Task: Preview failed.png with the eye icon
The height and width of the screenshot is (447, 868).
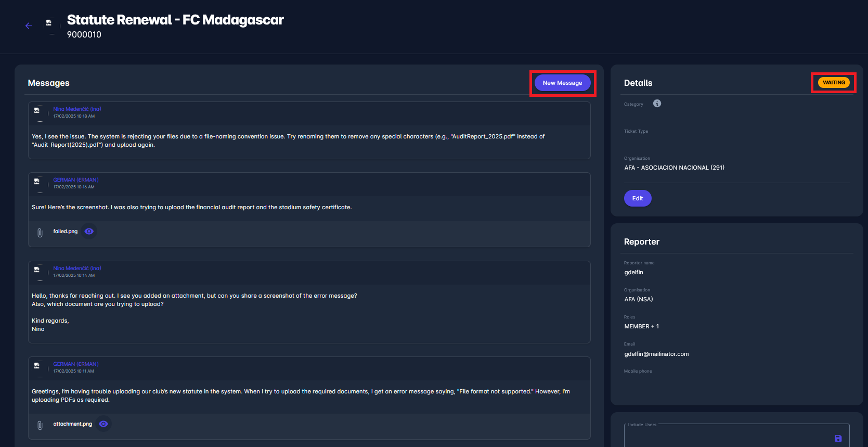Action: click(89, 232)
